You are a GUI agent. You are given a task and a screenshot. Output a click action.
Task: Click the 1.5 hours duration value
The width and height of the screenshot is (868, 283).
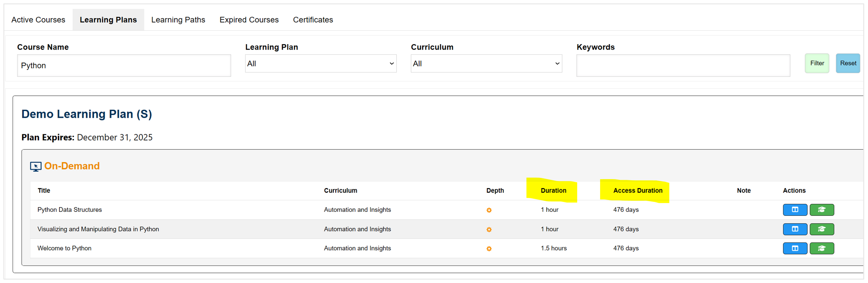tap(554, 248)
